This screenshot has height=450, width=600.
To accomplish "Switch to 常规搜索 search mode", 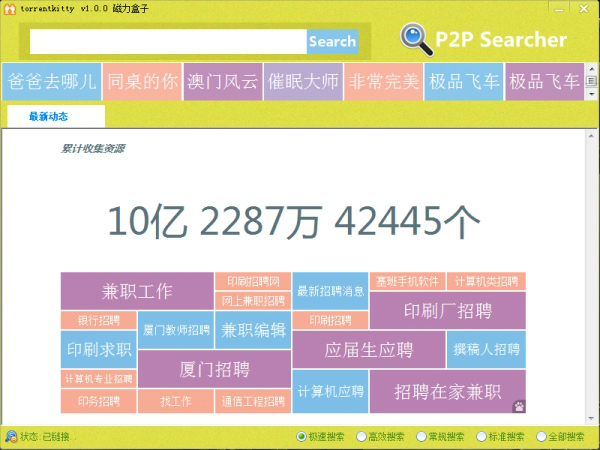I will (422, 437).
